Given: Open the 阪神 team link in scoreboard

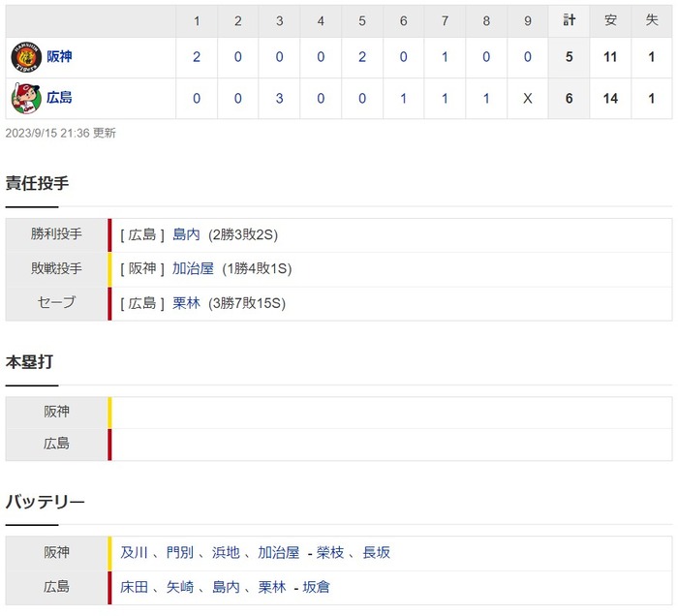Looking at the screenshot, I should click(x=59, y=57).
